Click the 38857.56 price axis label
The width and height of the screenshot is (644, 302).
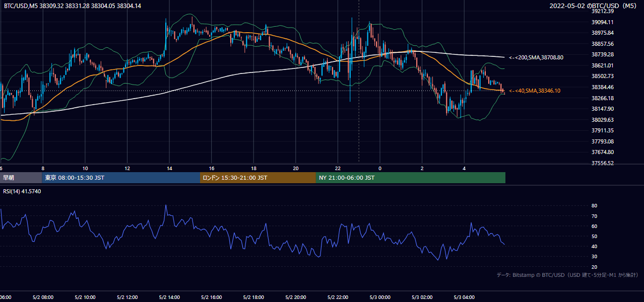[x=603, y=44]
